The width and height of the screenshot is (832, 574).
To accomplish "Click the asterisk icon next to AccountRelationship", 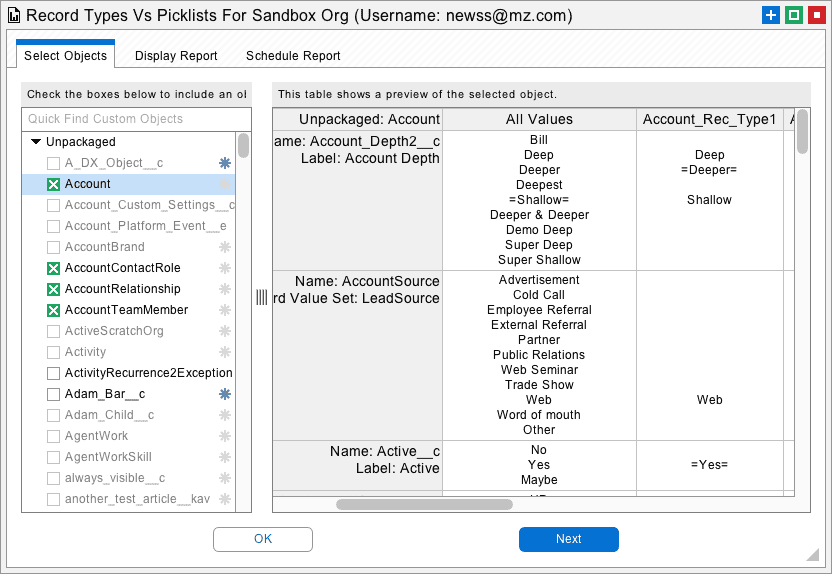I will click(225, 289).
